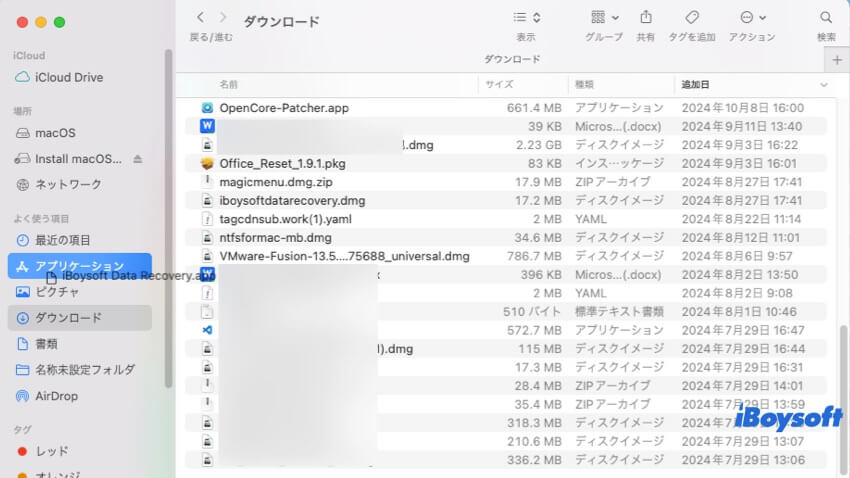Click Word icon of 396 KB docx
Image resolution: width=850 pixels, height=478 pixels.
[208, 274]
